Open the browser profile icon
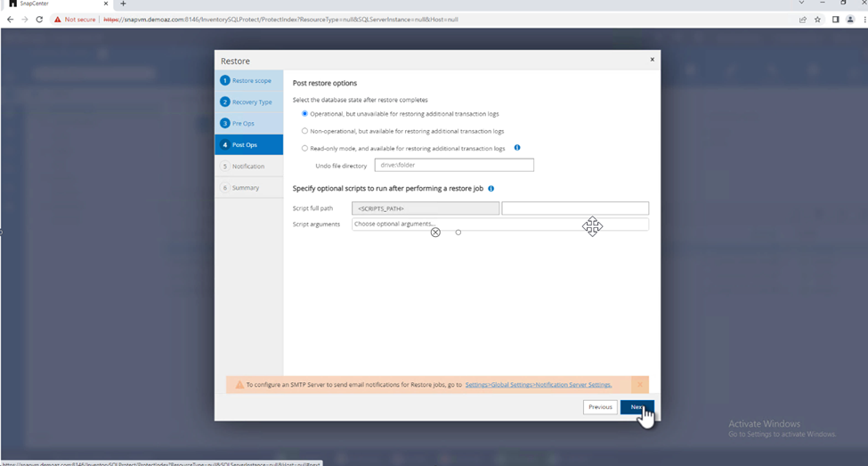This screenshot has width=868, height=466. click(x=850, y=20)
